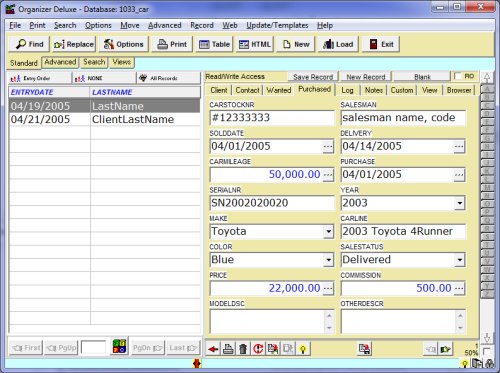
Task: Open the Options toolbar button
Action: (123, 44)
